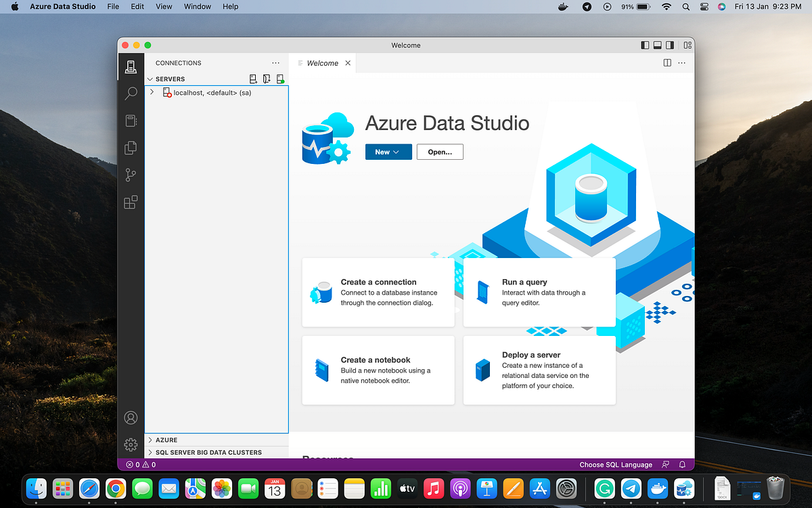Open the Source Control view
The image size is (812, 508).
pos(131,175)
